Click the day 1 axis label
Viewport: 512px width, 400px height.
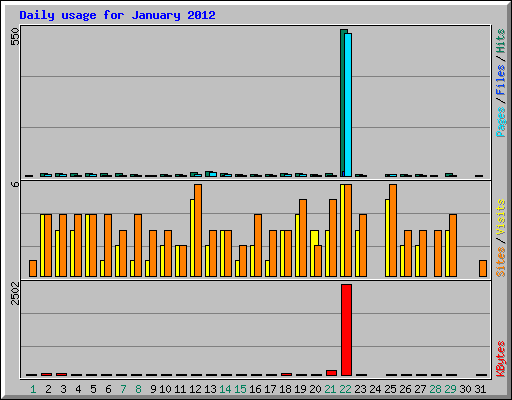click(33, 389)
